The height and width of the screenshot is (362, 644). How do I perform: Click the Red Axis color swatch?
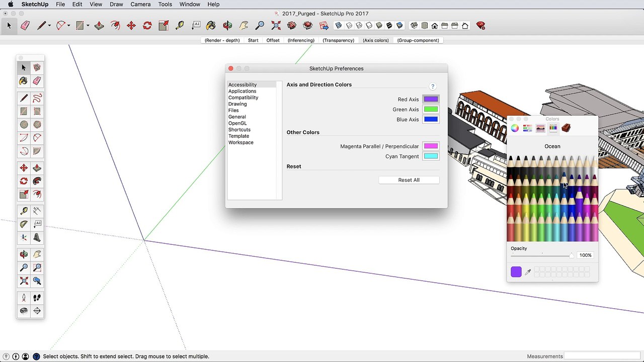tap(431, 99)
